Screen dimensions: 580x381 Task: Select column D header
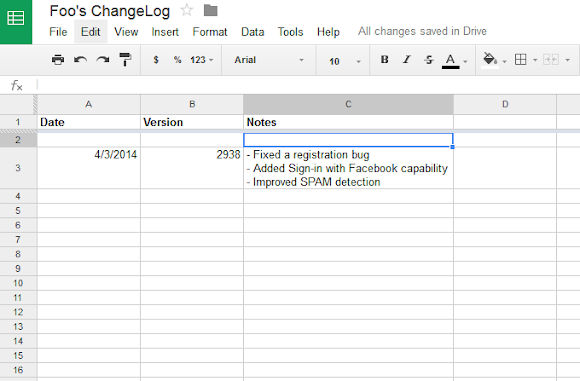coord(505,104)
